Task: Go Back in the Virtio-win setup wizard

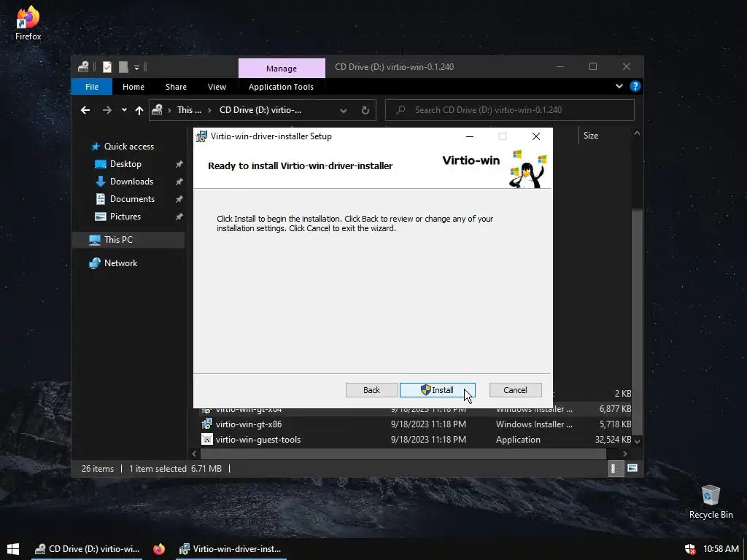Action: point(371,390)
